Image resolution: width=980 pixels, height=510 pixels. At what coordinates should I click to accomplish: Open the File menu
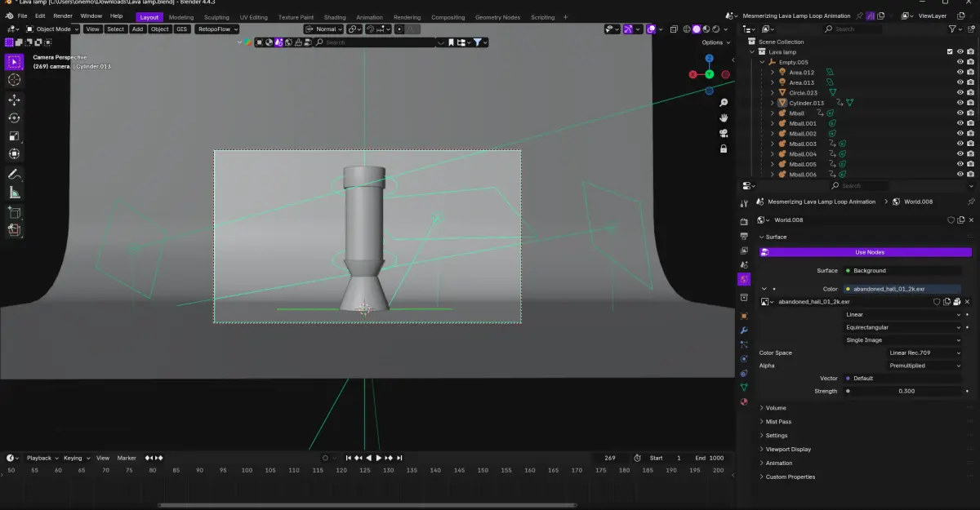tap(22, 16)
